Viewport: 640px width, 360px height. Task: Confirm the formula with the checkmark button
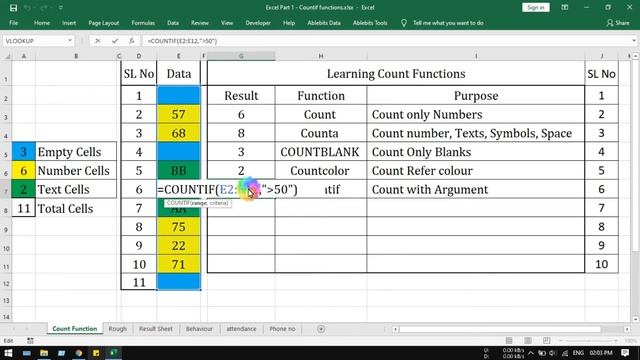pyautogui.click(x=115, y=41)
